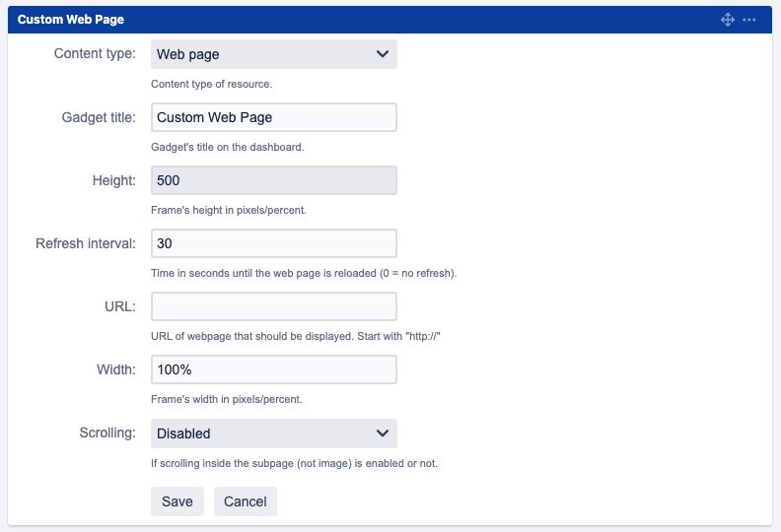
Task: Click the "Content type:" field label
Action: [95, 54]
